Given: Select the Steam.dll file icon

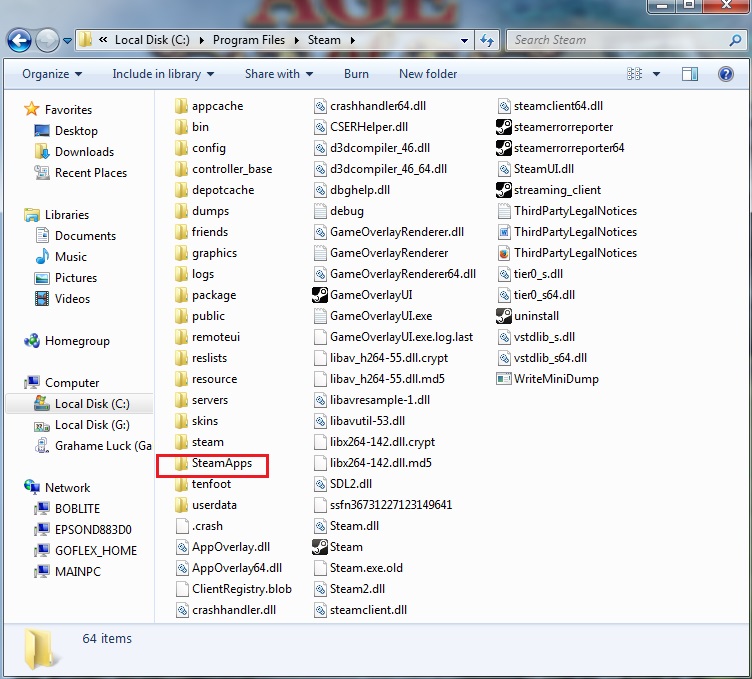Looking at the screenshot, I should click(320, 526).
